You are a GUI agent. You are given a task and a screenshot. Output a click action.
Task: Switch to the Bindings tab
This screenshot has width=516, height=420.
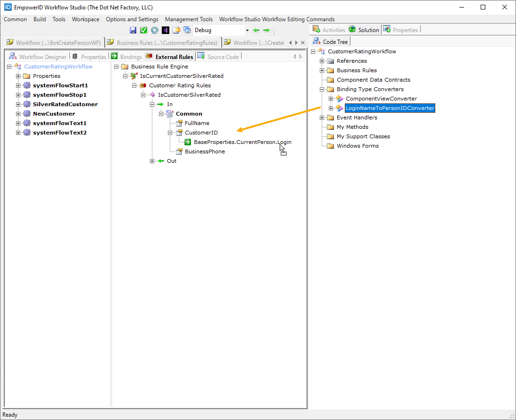(x=126, y=57)
